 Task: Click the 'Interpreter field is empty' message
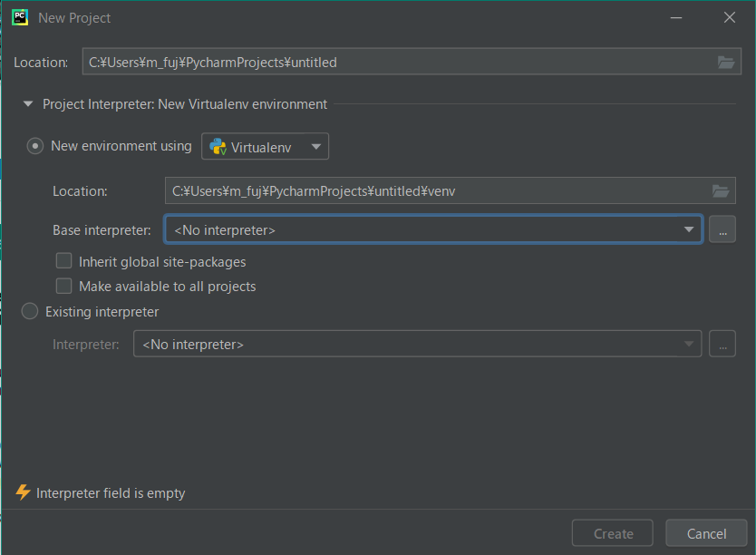point(111,493)
